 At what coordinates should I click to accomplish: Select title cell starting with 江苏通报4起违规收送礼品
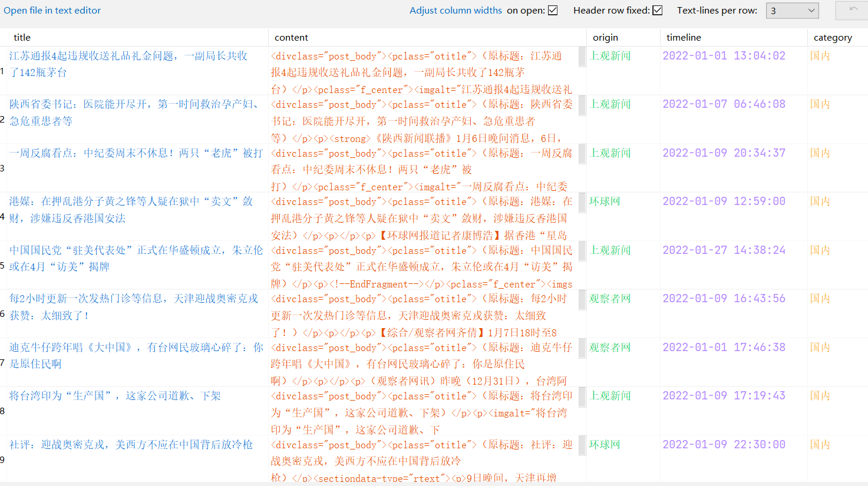[x=137, y=71]
